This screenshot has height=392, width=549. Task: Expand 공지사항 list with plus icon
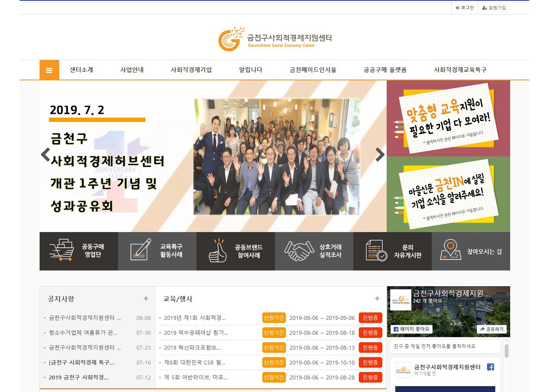[146, 299]
